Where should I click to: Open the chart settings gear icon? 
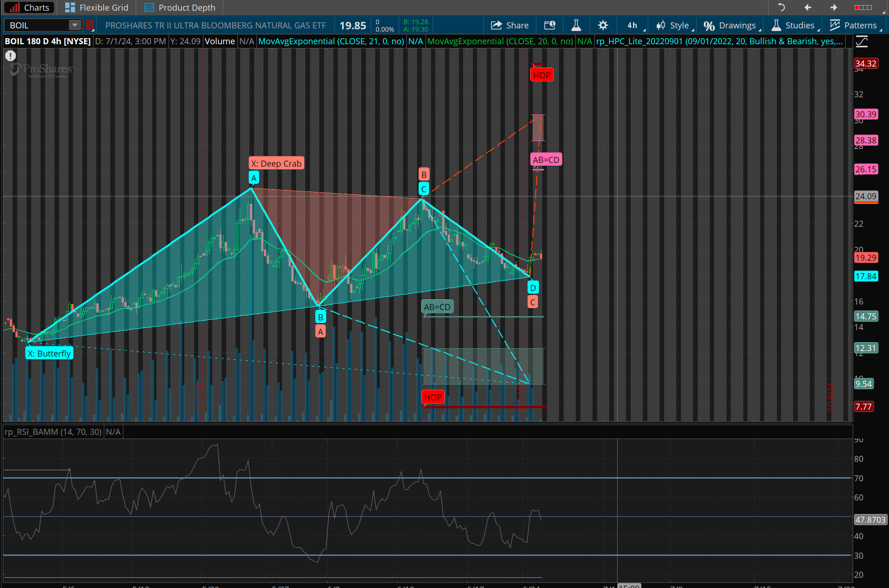(x=603, y=25)
